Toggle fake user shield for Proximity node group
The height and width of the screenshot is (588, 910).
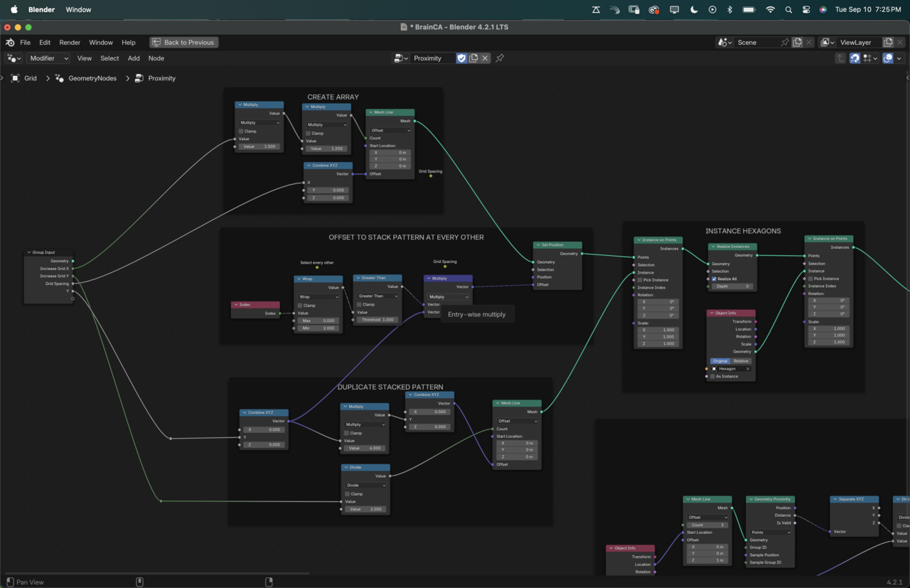tap(461, 58)
